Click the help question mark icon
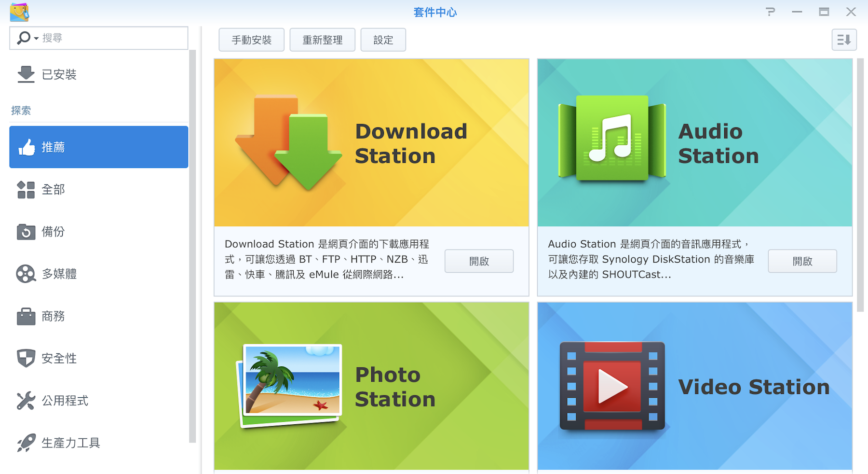 (x=770, y=12)
